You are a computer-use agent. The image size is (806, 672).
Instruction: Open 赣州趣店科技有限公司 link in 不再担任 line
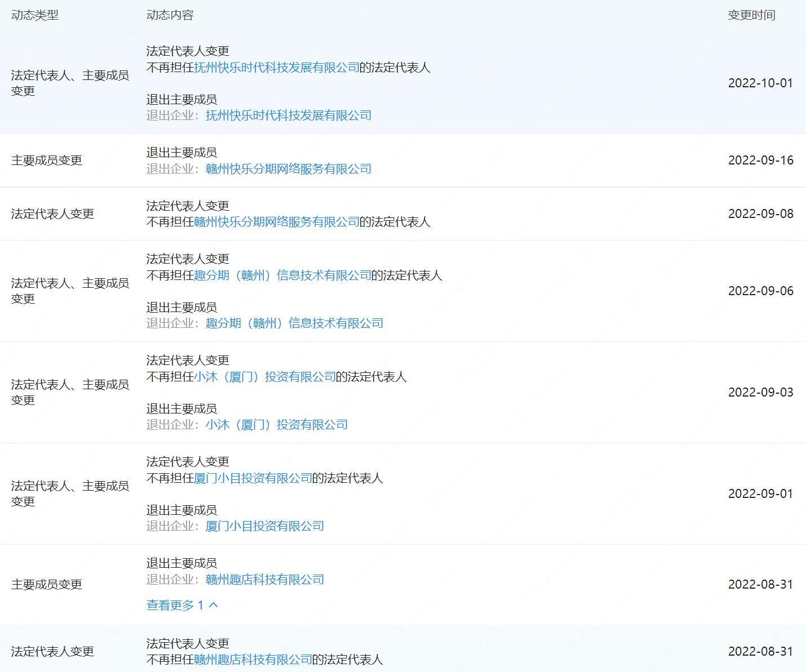[x=253, y=660]
